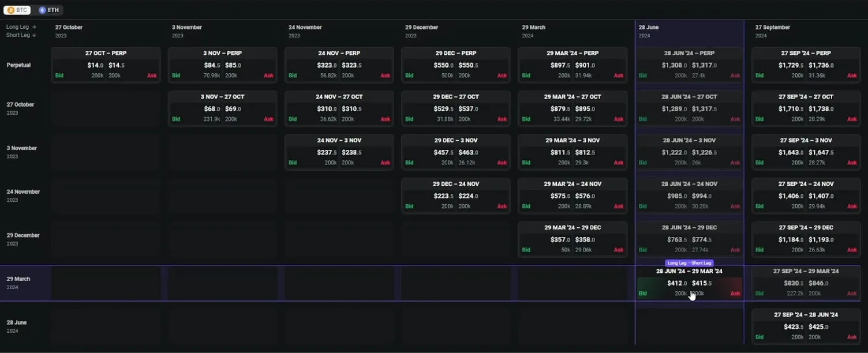The height and width of the screenshot is (353, 868).
Task: Click the $412.0 bid in 28 JUN – 29 MAR card
Action: click(x=677, y=283)
